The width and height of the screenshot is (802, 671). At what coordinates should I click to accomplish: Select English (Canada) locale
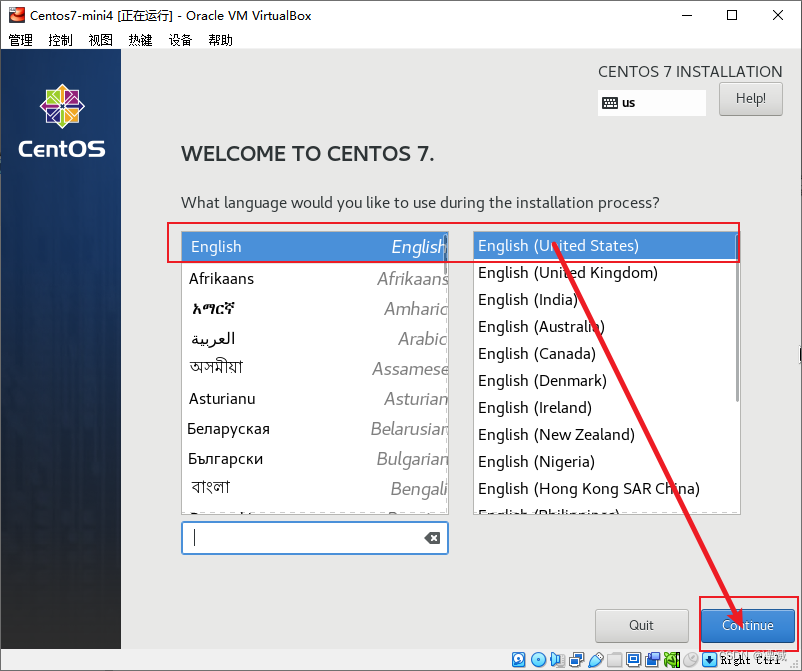[605, 354]
